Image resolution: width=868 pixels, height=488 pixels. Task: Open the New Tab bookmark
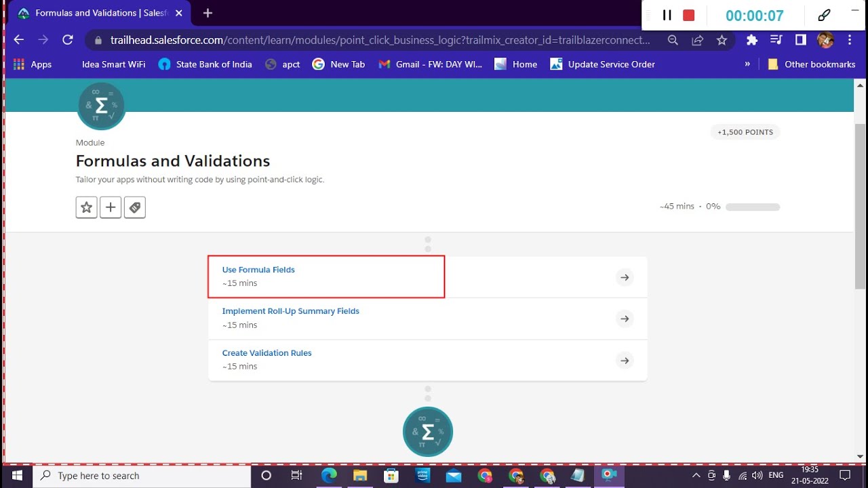click(x=338, y=64)
